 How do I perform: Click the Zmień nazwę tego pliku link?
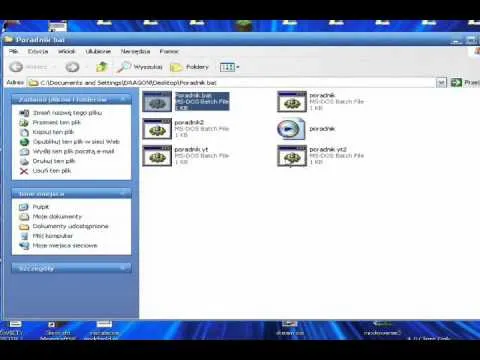67,113
